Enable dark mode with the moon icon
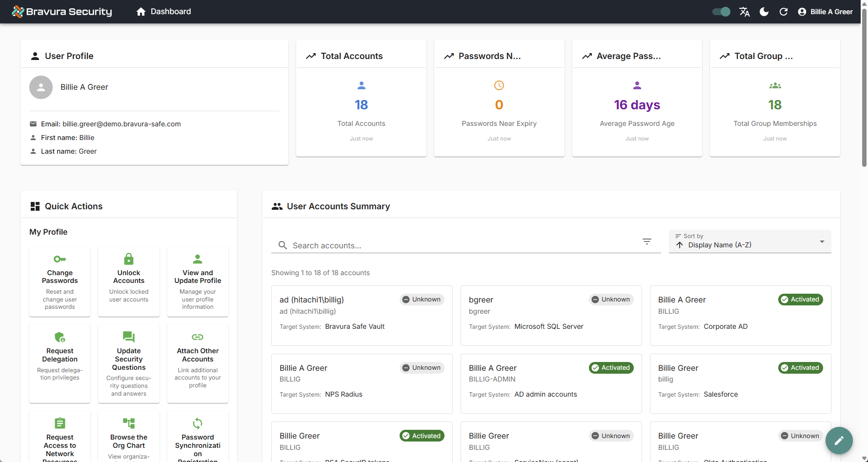This screenshot has height=462, width=868. [764, 11]
